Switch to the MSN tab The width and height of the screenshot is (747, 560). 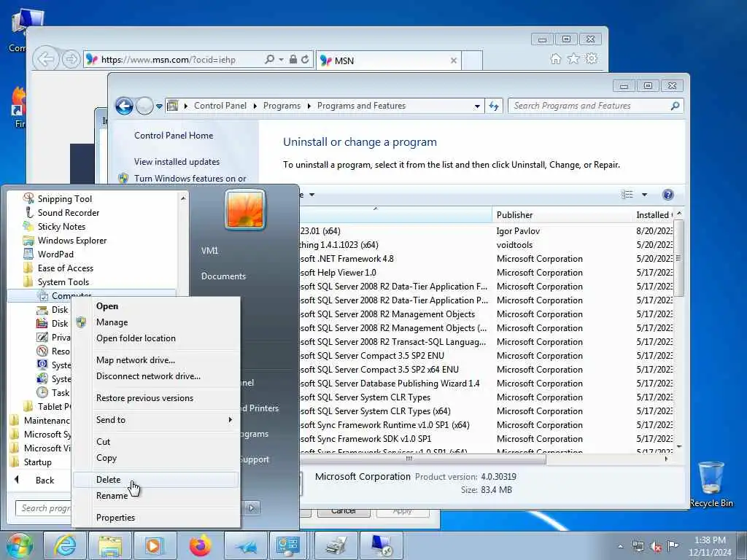pos(388,61)
